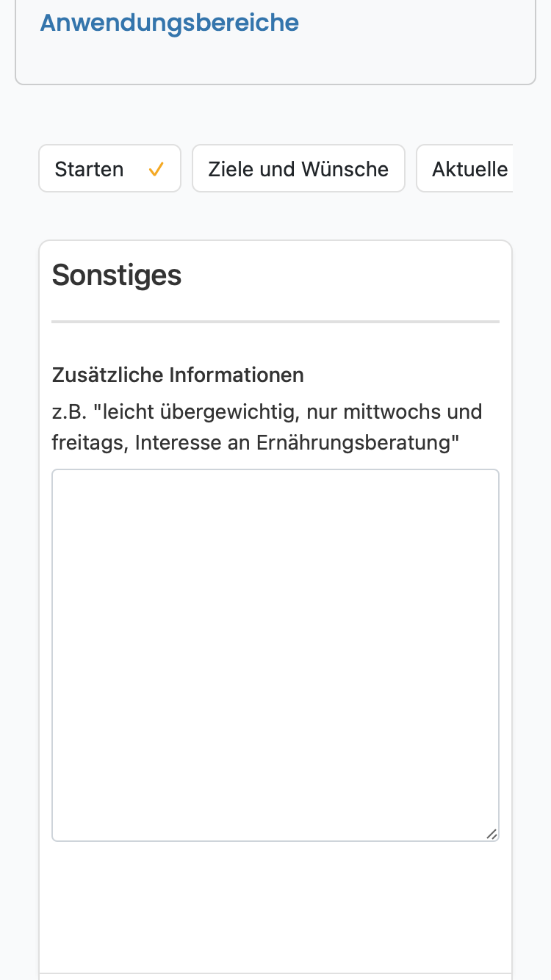Select the Starten step tab

click(109, 168)
